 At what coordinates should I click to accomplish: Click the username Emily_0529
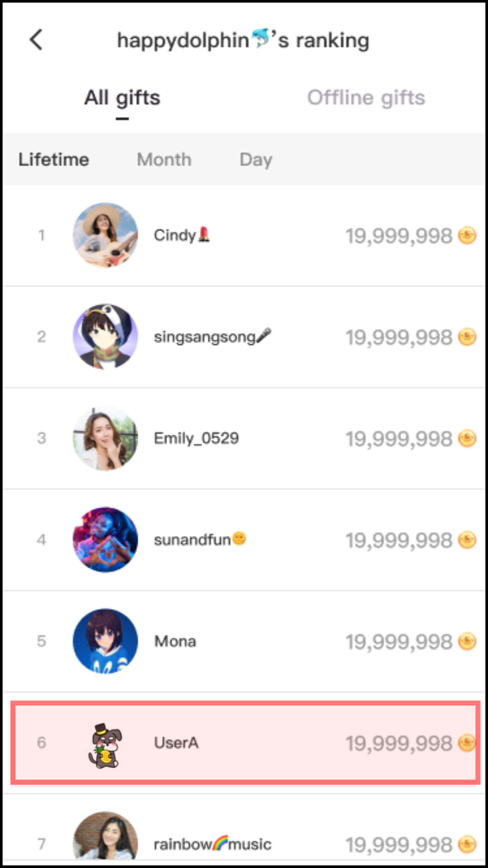click(197, 438)
